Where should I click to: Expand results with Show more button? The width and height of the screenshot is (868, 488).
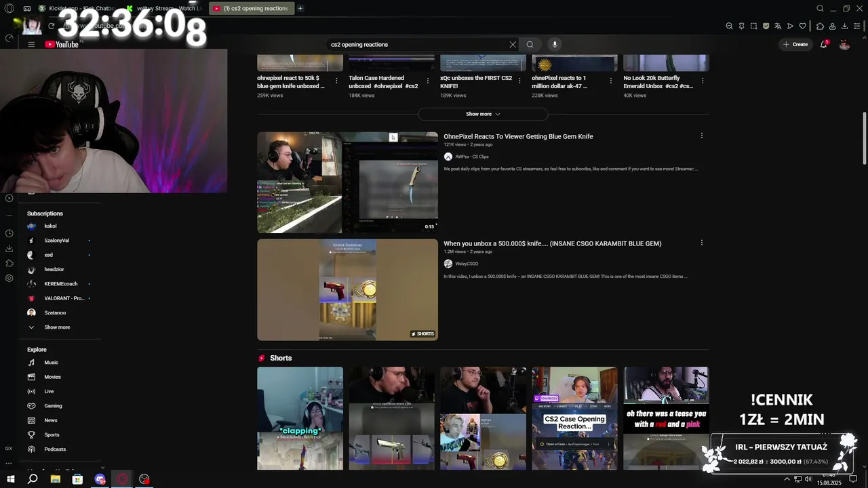pos(483,114)
